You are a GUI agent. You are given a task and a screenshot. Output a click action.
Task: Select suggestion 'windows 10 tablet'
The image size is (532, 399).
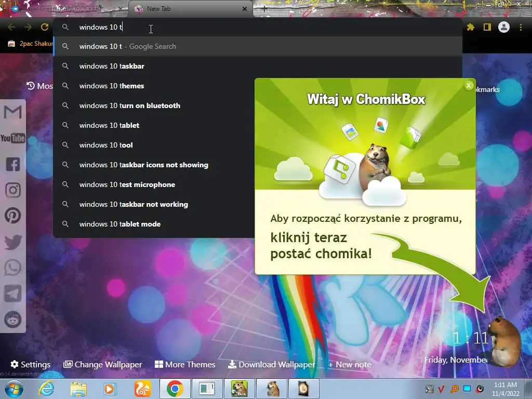tap(154, 125)
